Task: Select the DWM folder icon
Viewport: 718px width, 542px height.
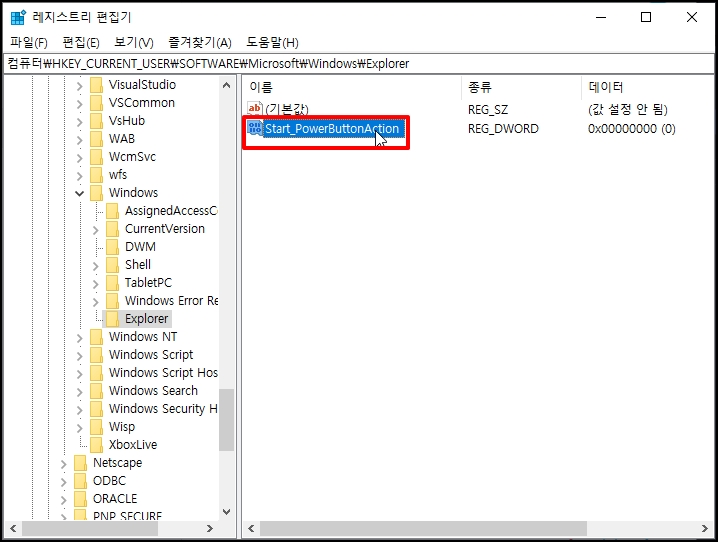Action: click(x=112, y=247)
